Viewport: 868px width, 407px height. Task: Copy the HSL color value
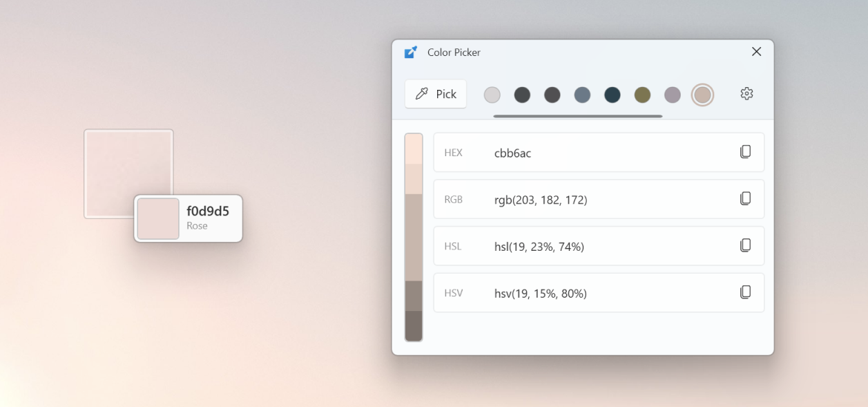click(x=746, y=245)
